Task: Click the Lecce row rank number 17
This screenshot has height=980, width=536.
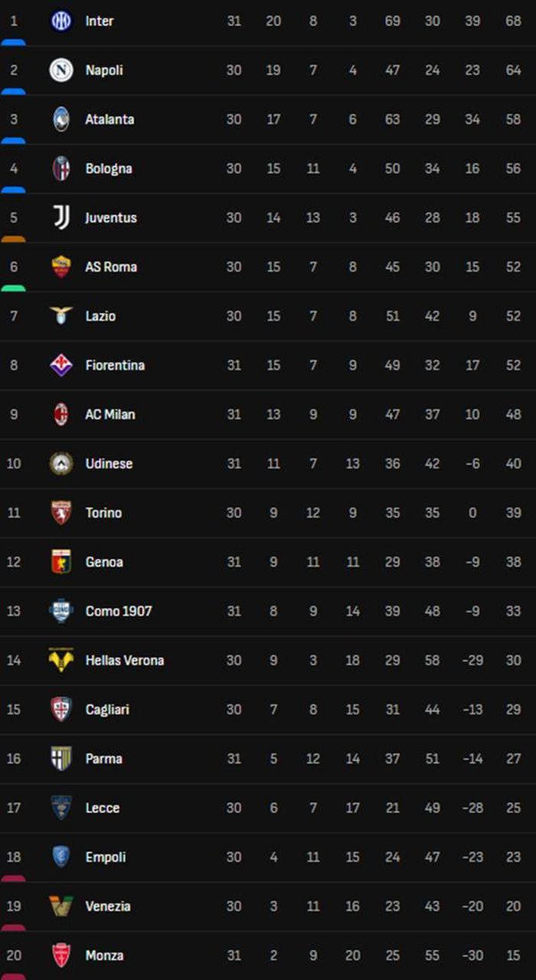Action: tap(14, 808)
